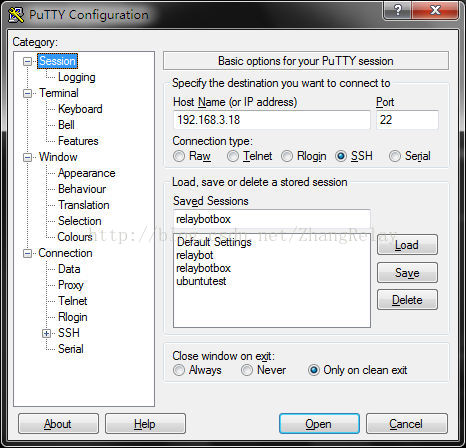Close the PuTTY Configuration window

pyautogui.click(x=435, y=10)
